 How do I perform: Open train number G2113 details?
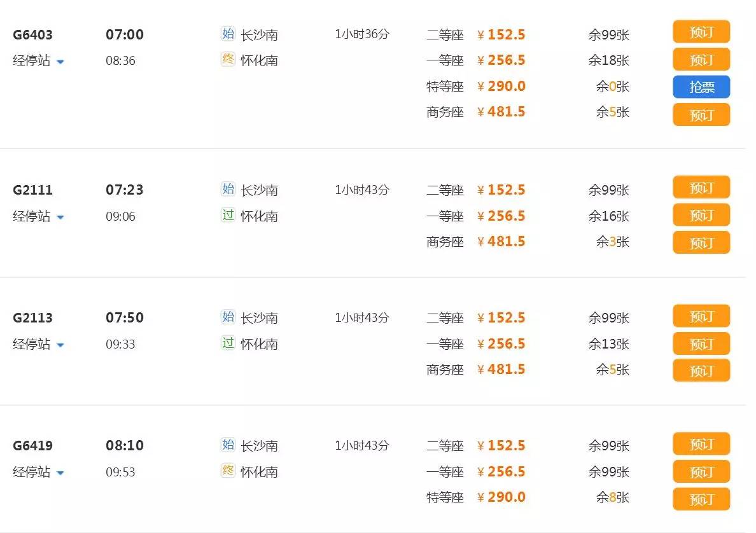(32, 318)
